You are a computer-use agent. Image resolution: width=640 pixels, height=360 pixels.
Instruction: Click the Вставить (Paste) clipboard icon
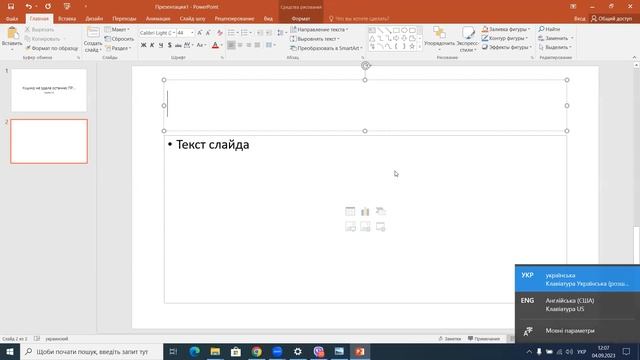(x=12, y=33)
